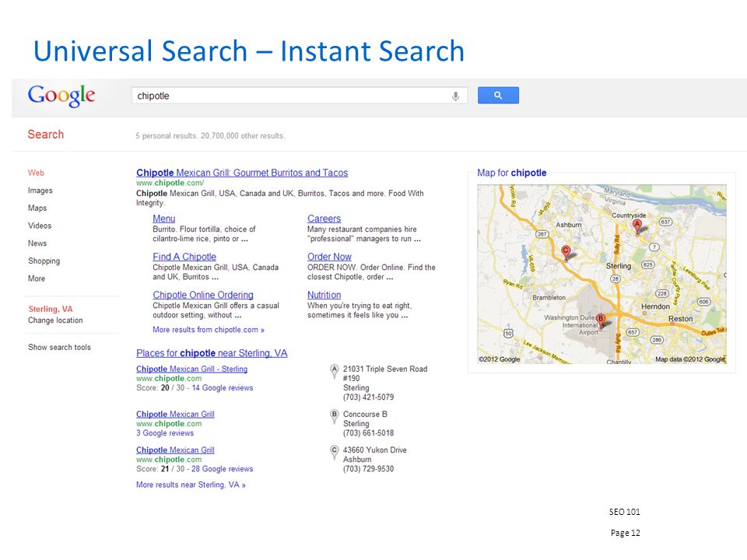This screenshot has height=560, width=747.
Task: Open the Menu sitelink
Action: click(x=164, y=219)
